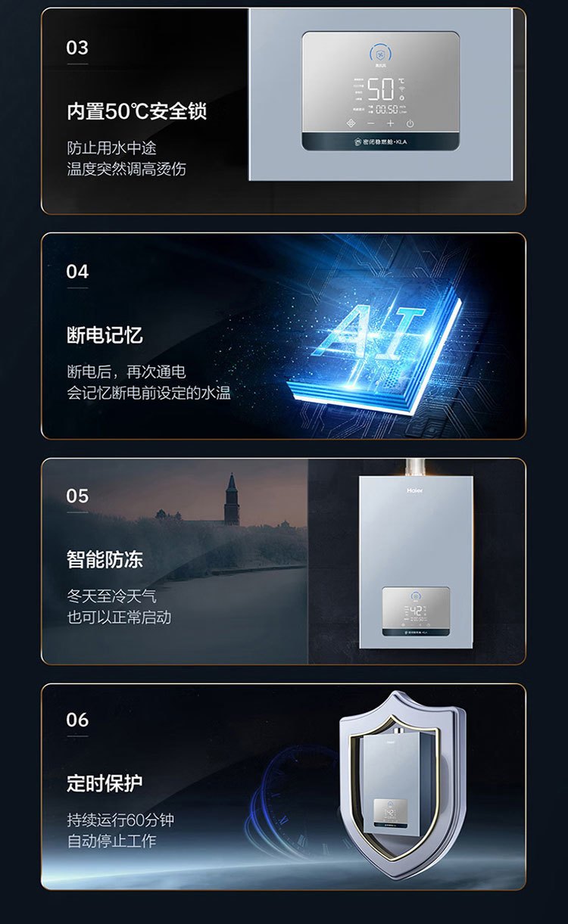Image resolution: width=568 pixels, height=924 pixels.
Task: Tap the minus icon to lower temperature
Action: click(x=371, y=123)
